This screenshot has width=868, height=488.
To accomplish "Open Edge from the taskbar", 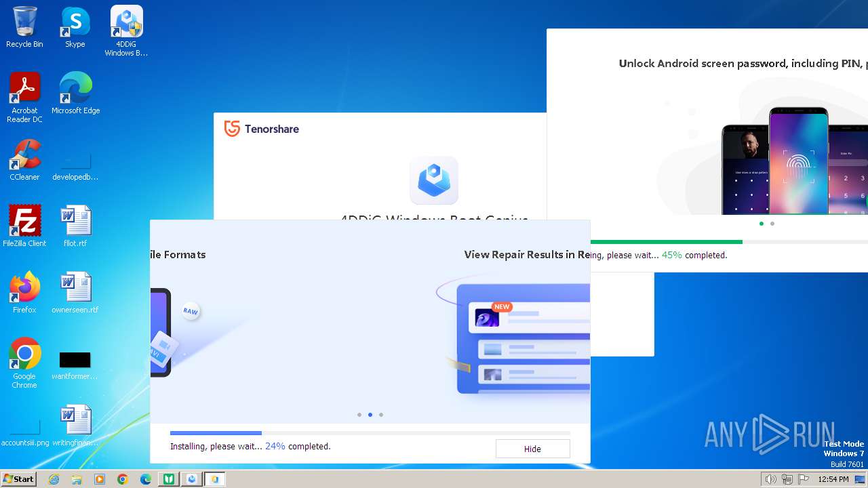I will [x=146, y=479].
